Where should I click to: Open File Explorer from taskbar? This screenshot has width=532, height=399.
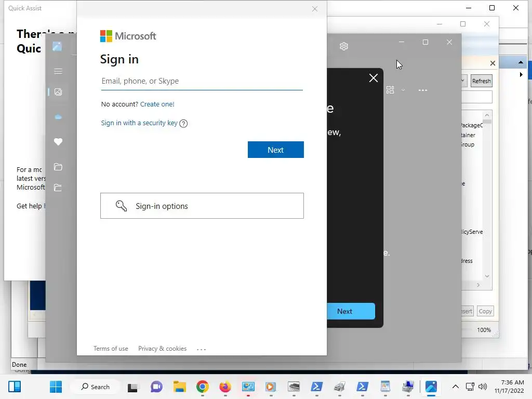coord(179,387)
